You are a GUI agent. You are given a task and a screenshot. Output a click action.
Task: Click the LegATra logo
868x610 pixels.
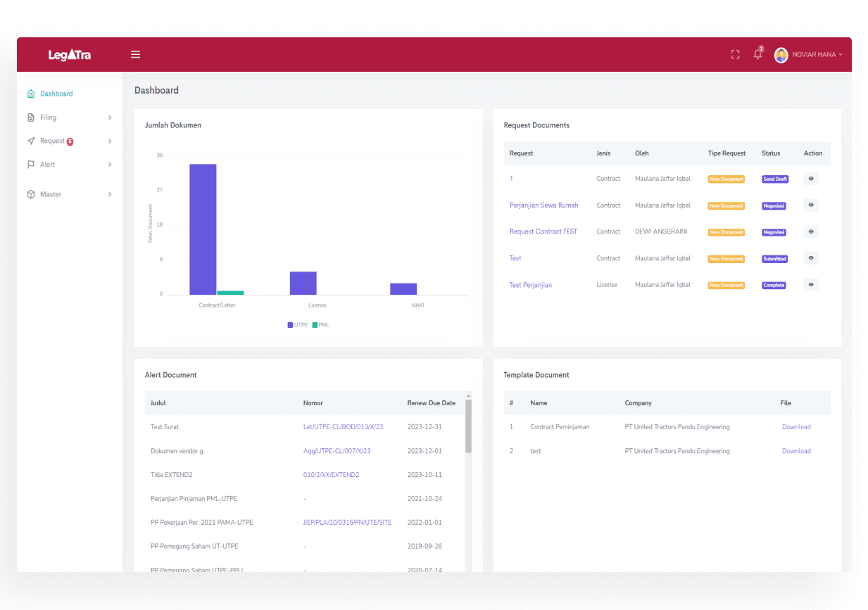tap(70, 55)
